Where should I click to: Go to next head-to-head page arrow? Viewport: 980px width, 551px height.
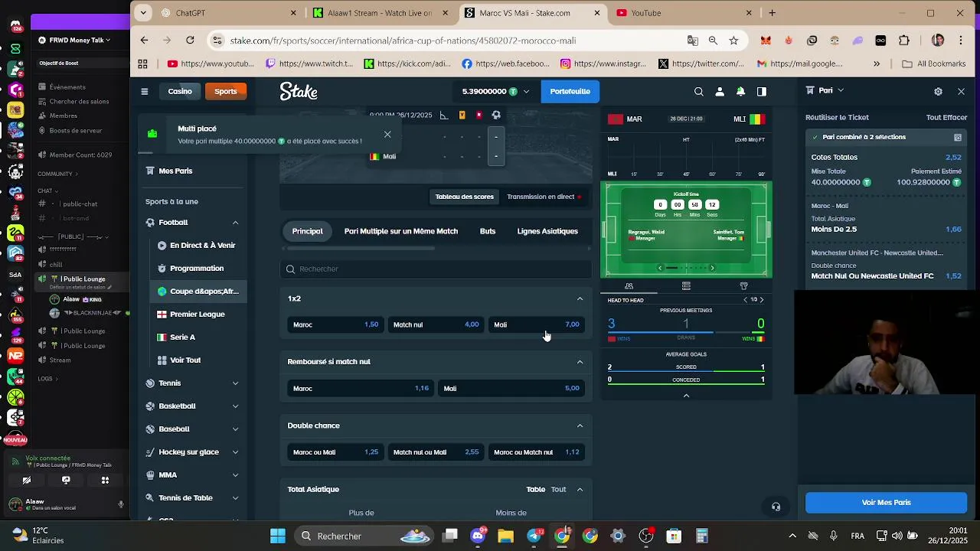coord(761,300)
